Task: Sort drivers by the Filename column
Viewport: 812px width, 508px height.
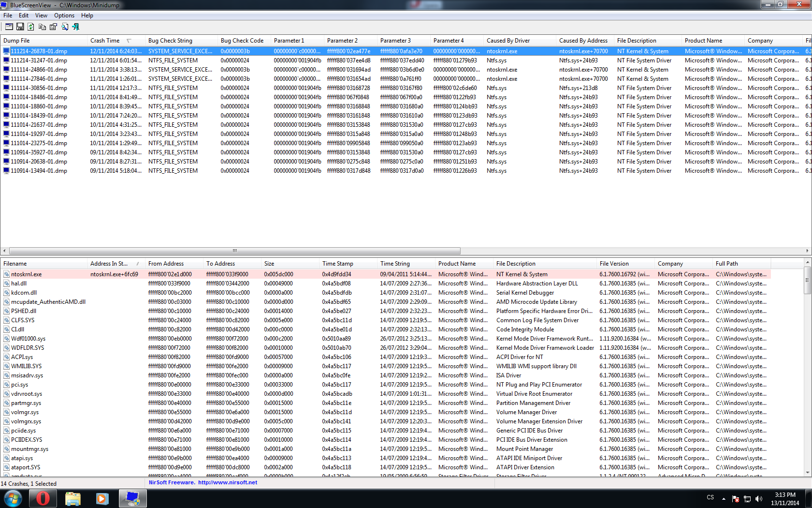Action: (43, 264)
